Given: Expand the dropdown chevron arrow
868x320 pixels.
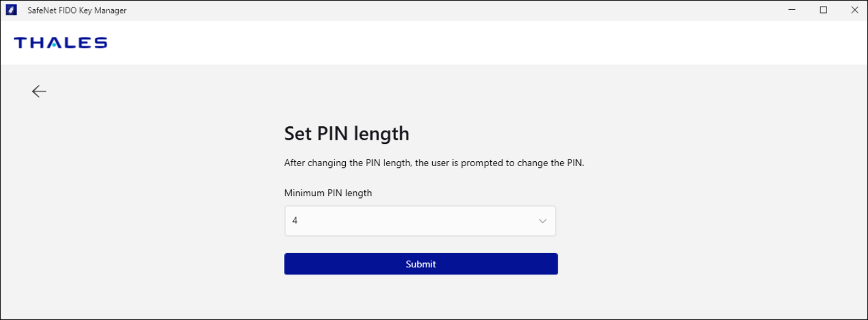Looking at the screenshot, I should tap(542, 221).
